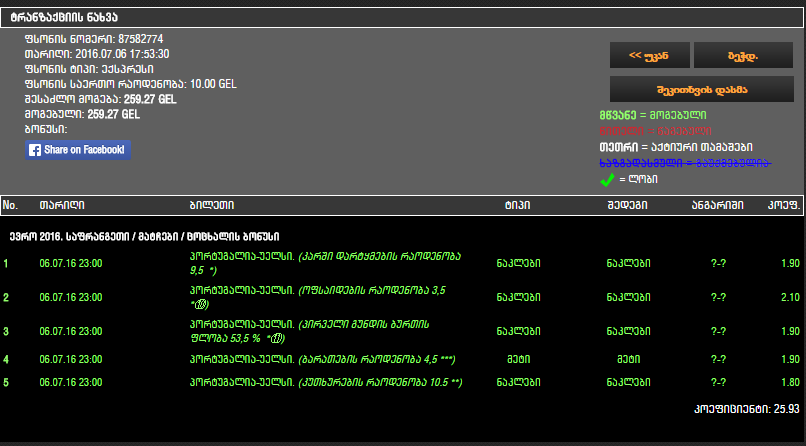Click the 'ნაკლები' result cell in row 3
Image resolution: width=806 pixels, height=446 pixels.
[x=629, y=331]
